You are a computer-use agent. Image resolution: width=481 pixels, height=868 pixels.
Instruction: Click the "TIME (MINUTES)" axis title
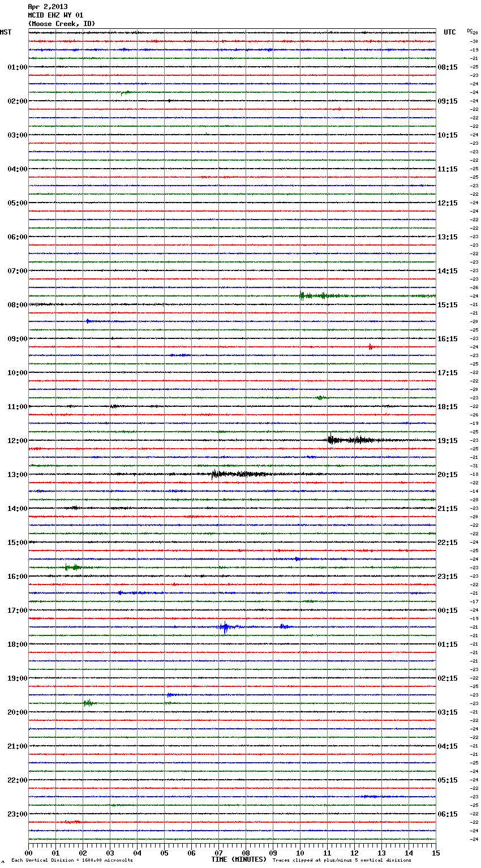[x=239, y=860]
